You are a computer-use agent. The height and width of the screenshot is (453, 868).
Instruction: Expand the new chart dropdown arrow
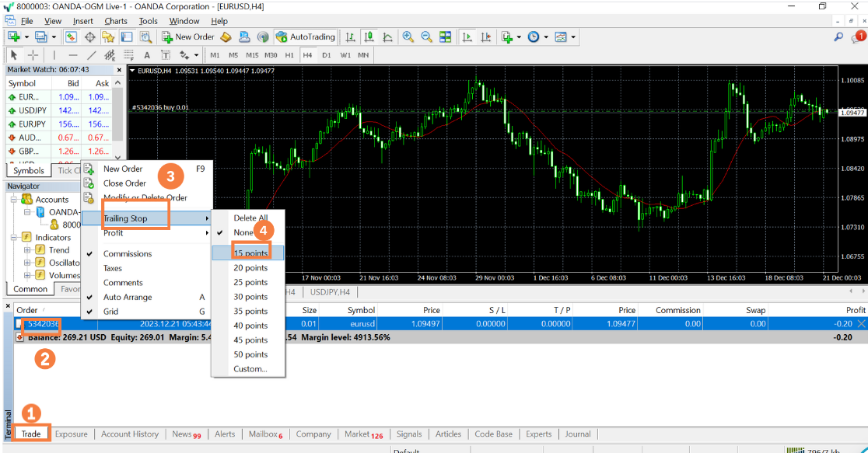[x=26, y=37]
